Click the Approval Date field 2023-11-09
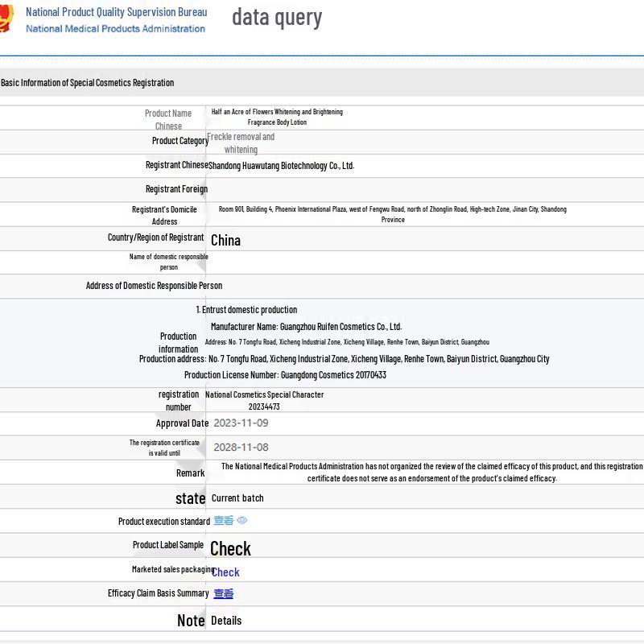The image size is (644, 644). [241, 423]
